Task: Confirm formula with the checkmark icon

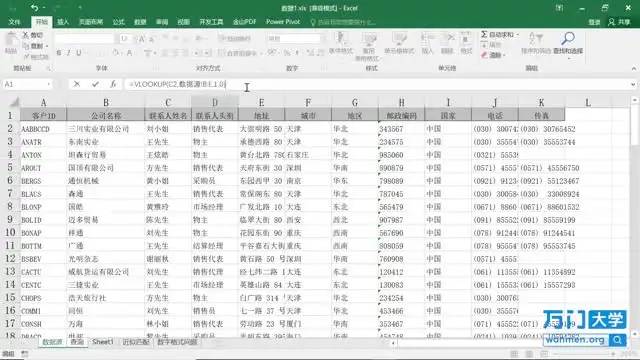Action: pyautogui.click(x=95, y=84)
